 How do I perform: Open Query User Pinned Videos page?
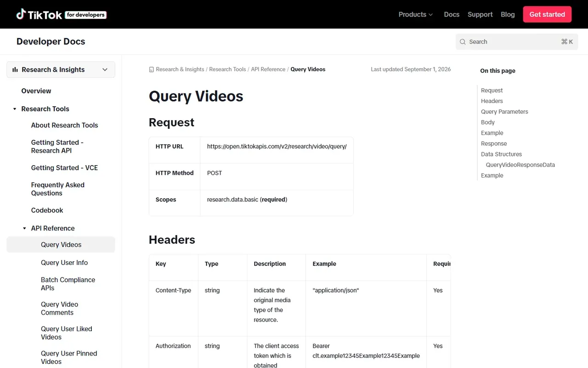pos(69,357)
